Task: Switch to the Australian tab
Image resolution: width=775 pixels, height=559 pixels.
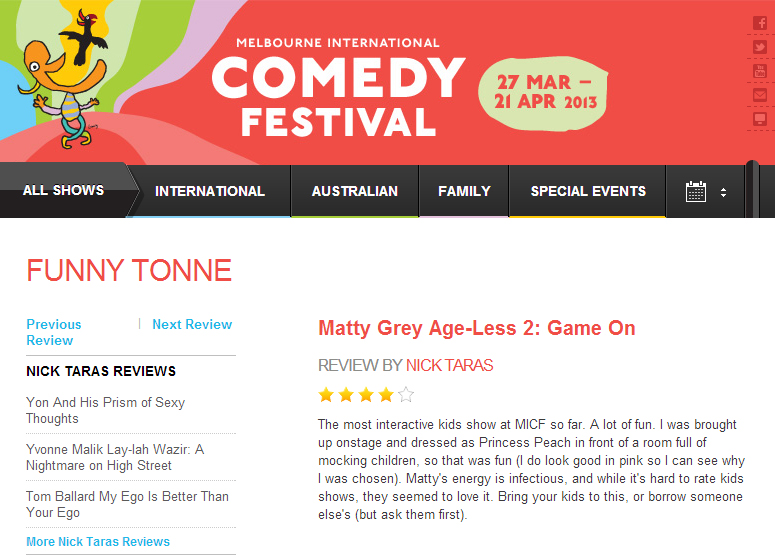Action: coord(354,191)
